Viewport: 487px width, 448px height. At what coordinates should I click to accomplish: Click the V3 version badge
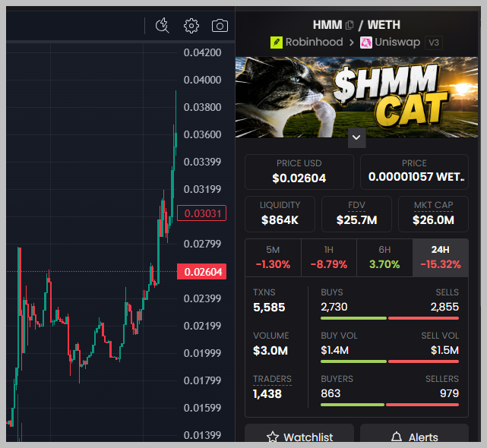coord(434,43)
